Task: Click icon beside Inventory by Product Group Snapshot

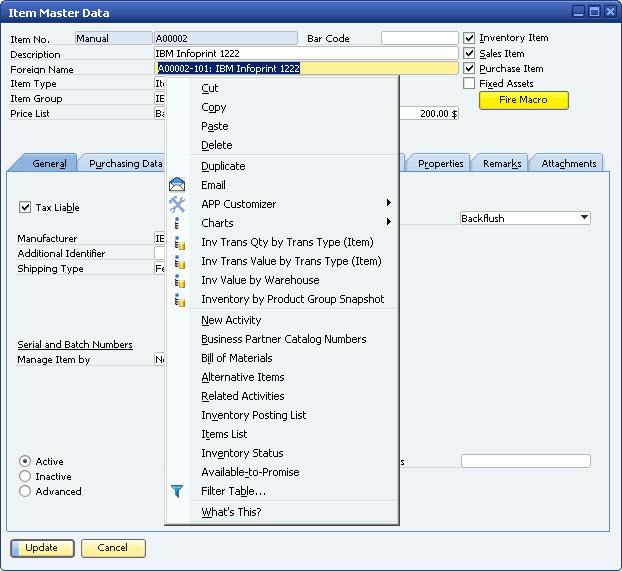Action: 180,300
